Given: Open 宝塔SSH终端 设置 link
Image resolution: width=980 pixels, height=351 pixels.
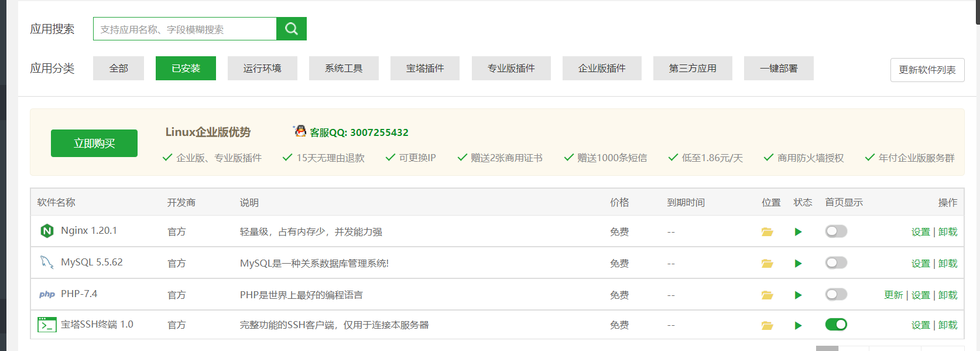Looking at the screenshot, I should [x=920, y=325].
